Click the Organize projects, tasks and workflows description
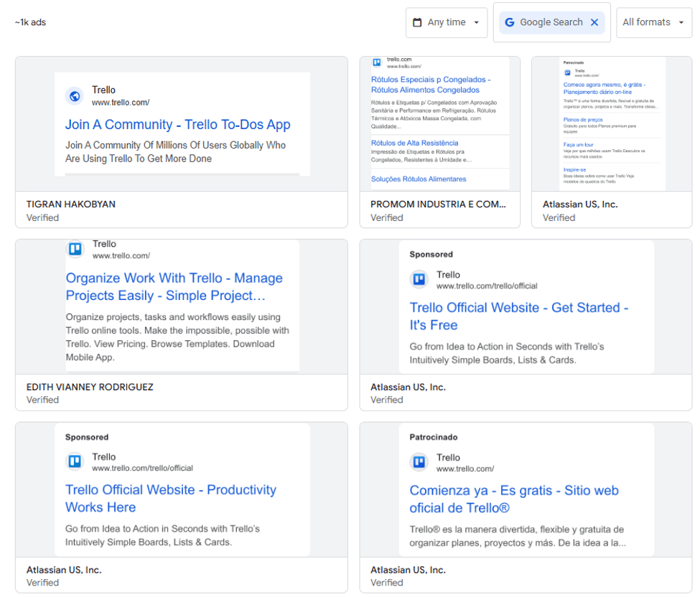 tap(177, 337)
